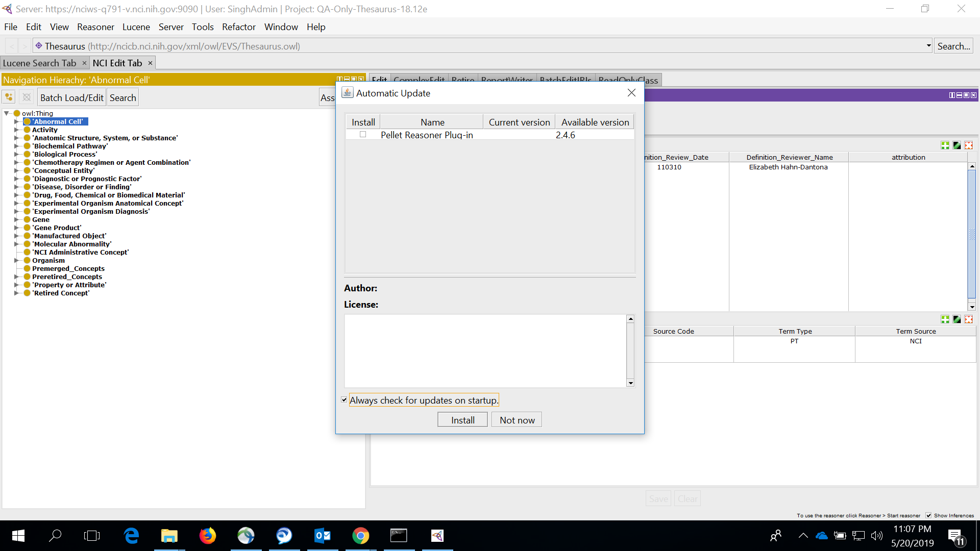Check the Install box for Pellet Reasoner Plug-in
This screenshot has width=980, height=551.
(363, 135)
